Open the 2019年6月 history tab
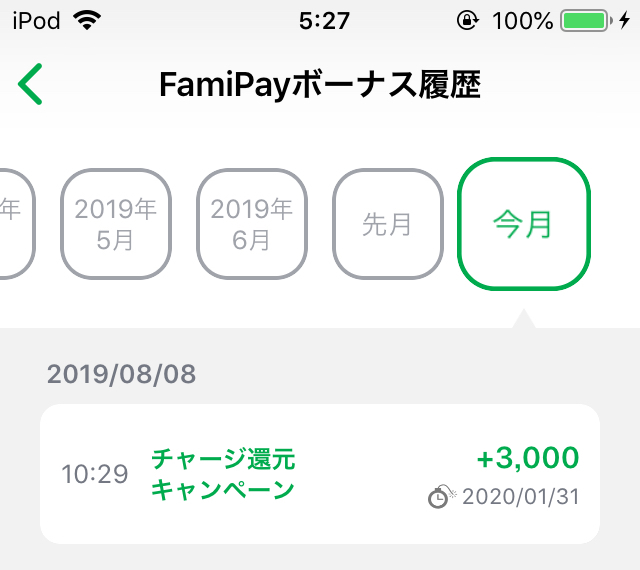Image resolution: width=640 pixels, height=570 pixels. (x=252, y=224)
